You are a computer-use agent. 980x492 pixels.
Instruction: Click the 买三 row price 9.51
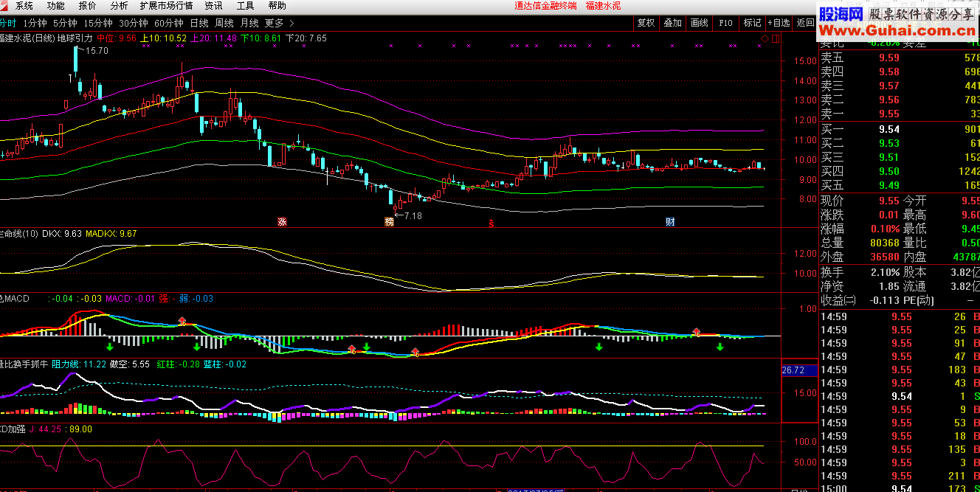pos(889,157)
